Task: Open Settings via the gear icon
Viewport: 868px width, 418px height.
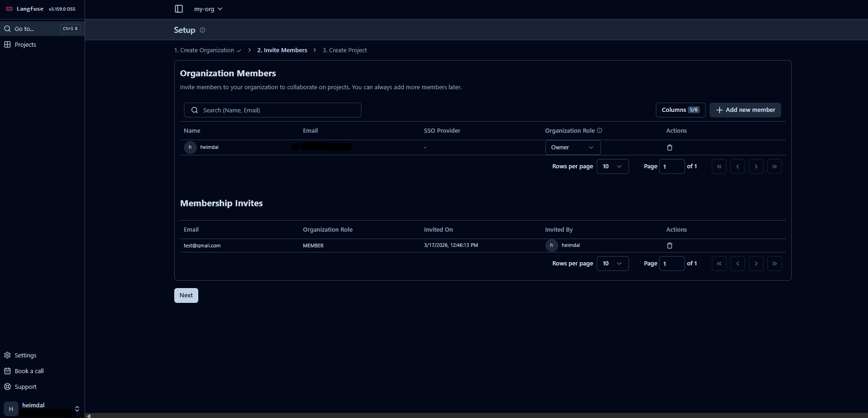Action: coord(7,355)
